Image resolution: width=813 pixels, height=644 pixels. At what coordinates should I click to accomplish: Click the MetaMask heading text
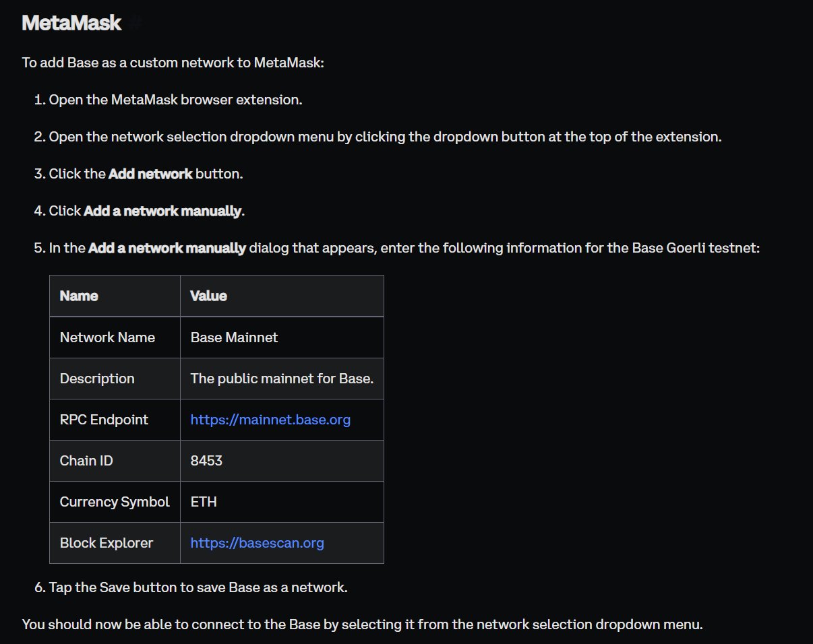click(x=71, y=23)
